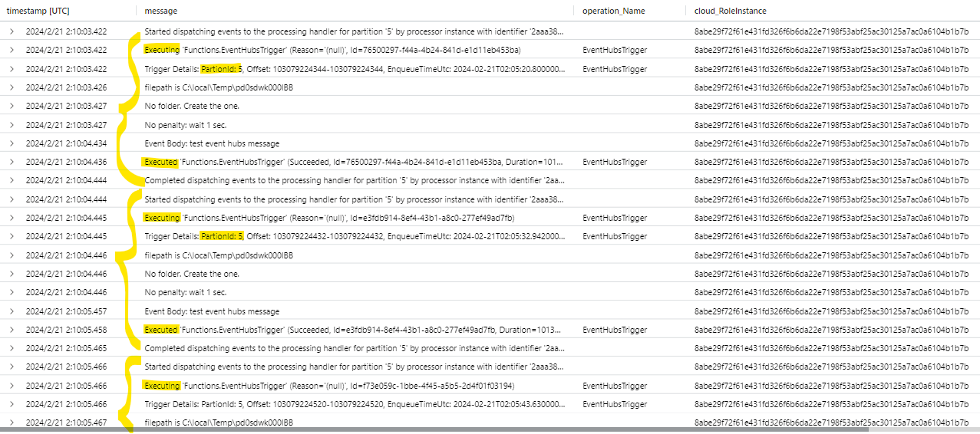The image size is (980, 434).
Task: Expand the last filepath row at 2:10:05.467
Action: [x=12, y=422]
